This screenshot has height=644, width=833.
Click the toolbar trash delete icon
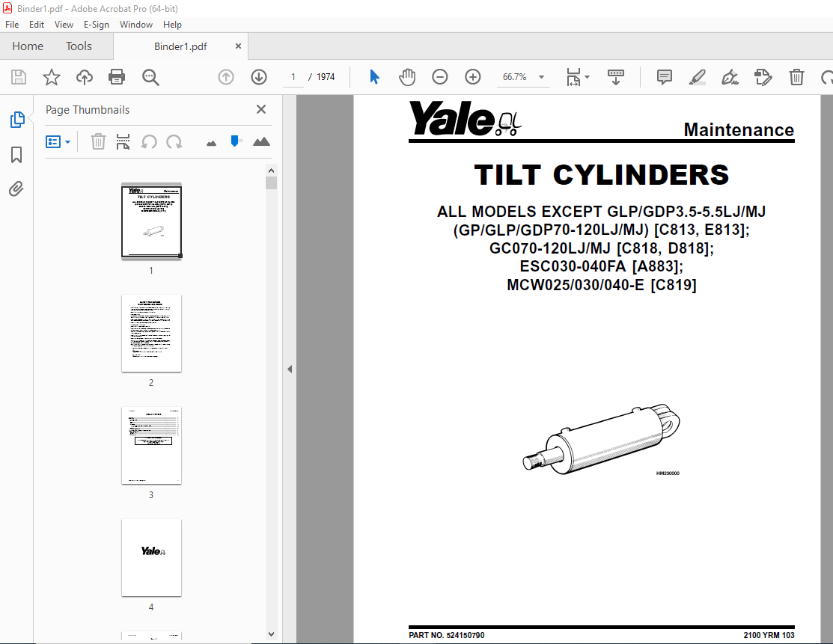[796, 77]
